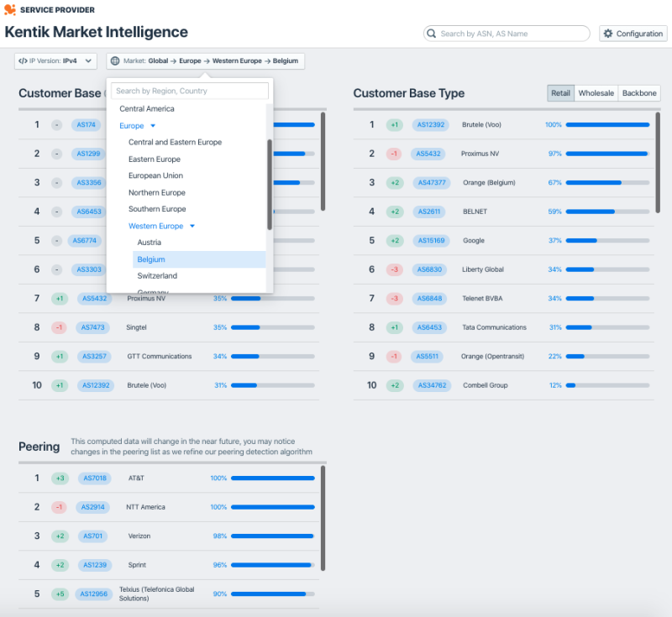Open AS3356 tag in Customer Base

point(89,182)
